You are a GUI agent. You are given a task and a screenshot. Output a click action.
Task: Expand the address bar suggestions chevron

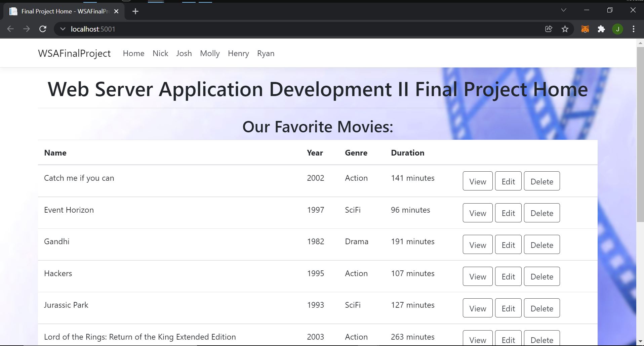point(63,29)
